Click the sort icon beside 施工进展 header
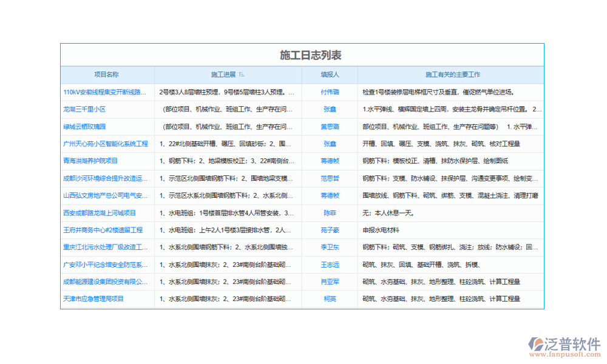Image resolution: width=607 pixels, height=364 pixels. pos(242,75)
